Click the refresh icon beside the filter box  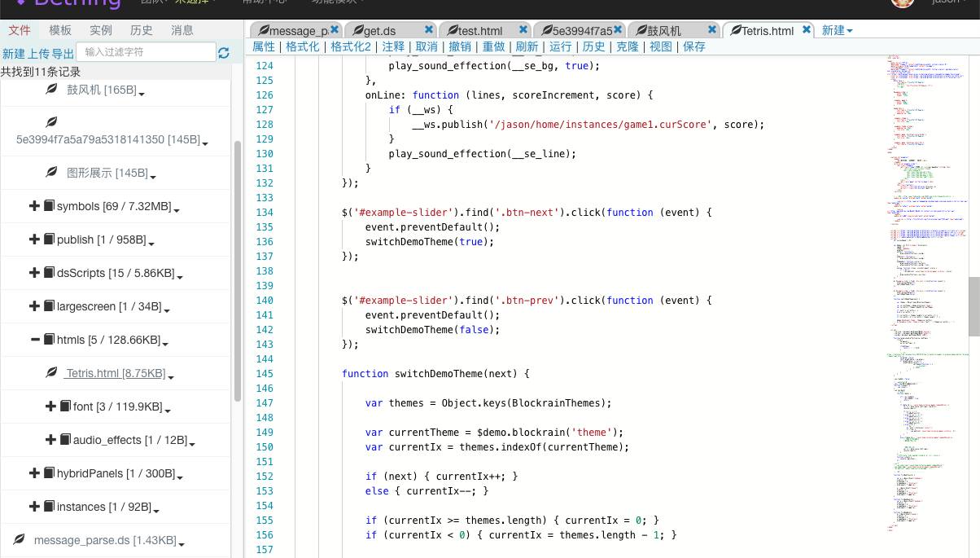[224, 52]
